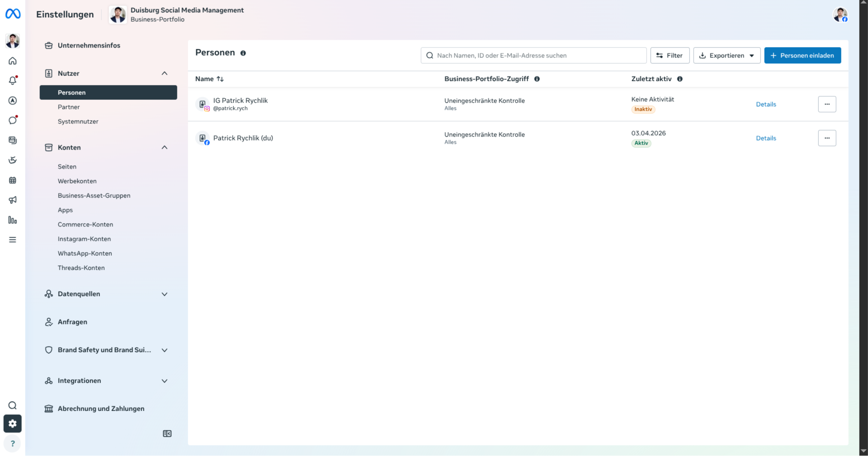Screen dimensions: 868x456
Task: Expand the Integrationen section
Action: [164, 381]
